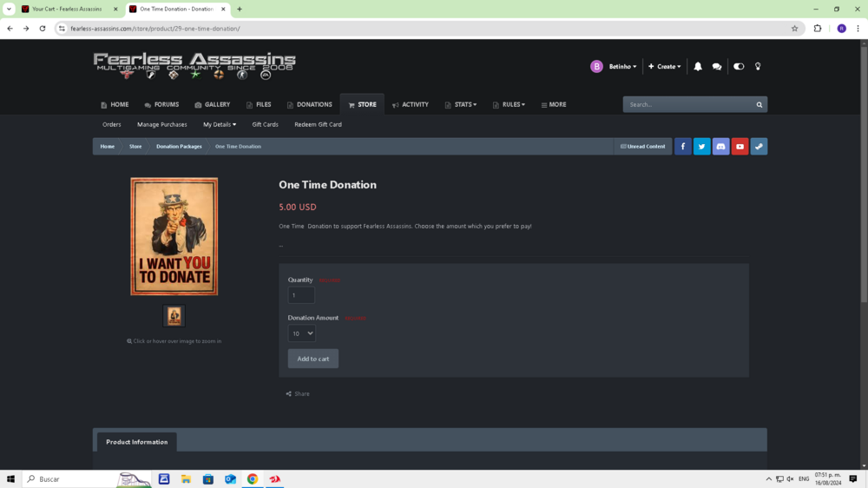868x488 pixels.
Task: Open the Orders link
Action: pos(111,125)
